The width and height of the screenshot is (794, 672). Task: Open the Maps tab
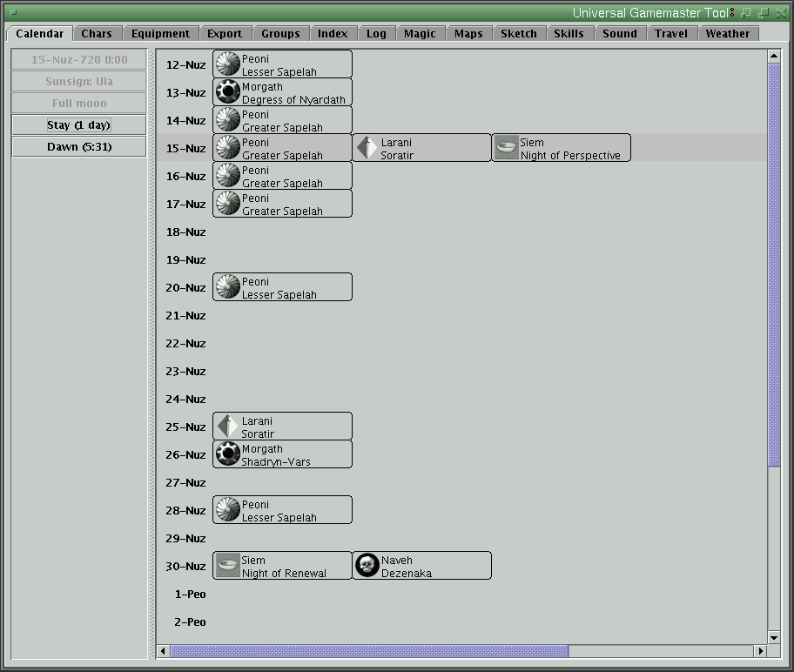tap(468, 33)
